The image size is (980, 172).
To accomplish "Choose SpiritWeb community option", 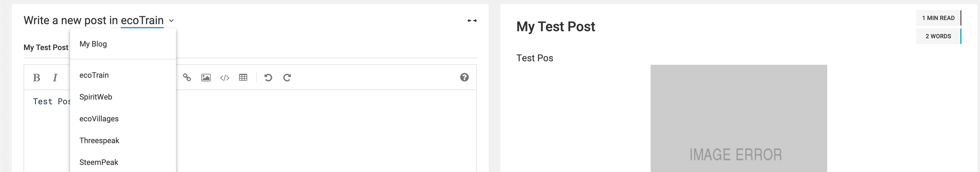I will coord(96,97).
